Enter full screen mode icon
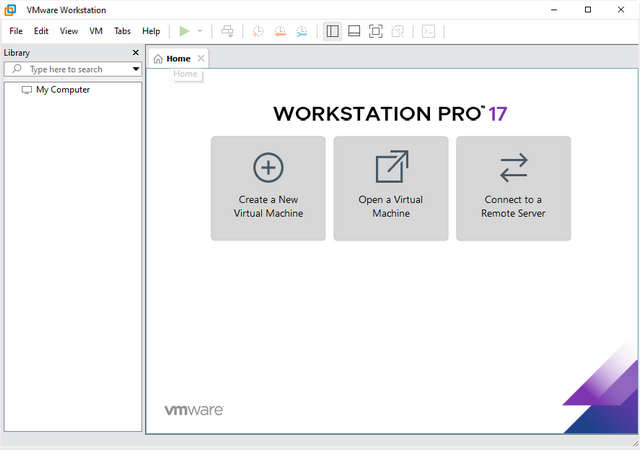 [x=376, y=31]
